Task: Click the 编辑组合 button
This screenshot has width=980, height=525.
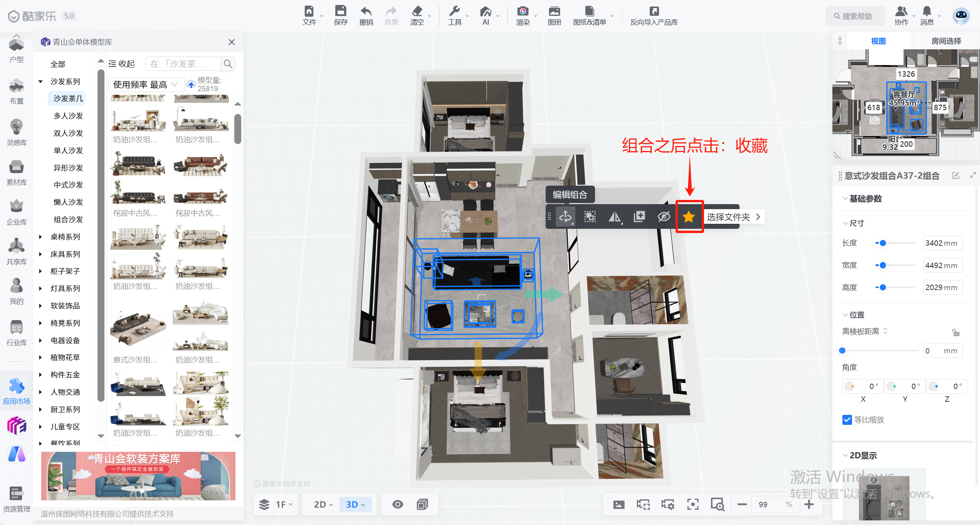Action: [570, 195]
